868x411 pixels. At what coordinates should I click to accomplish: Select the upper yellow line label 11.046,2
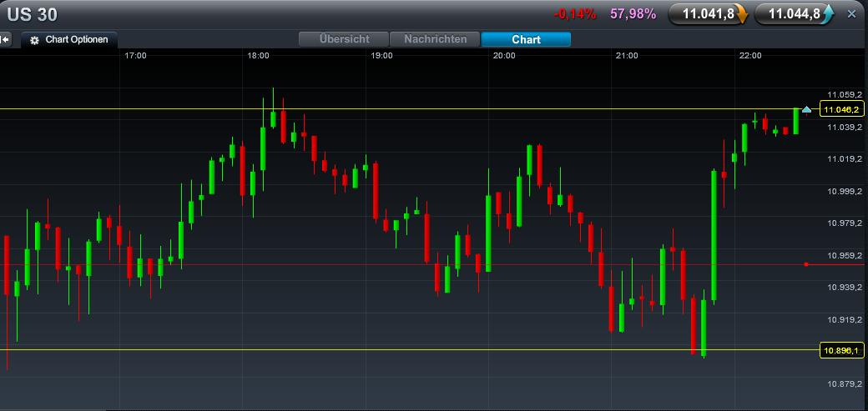[x=841, y=109]
